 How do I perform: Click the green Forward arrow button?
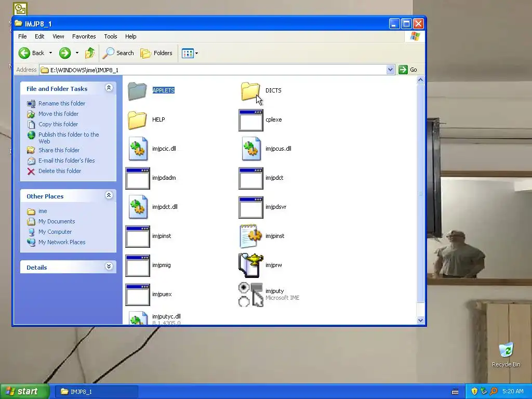(x=65, y=53)
